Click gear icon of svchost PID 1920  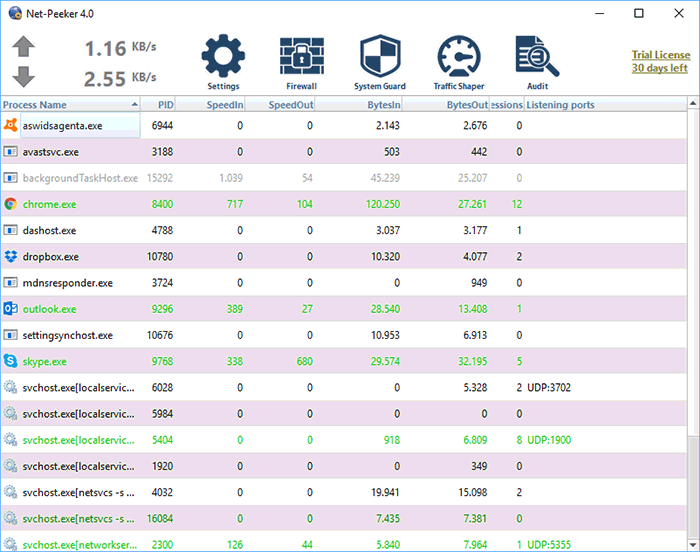pos(11,466)
